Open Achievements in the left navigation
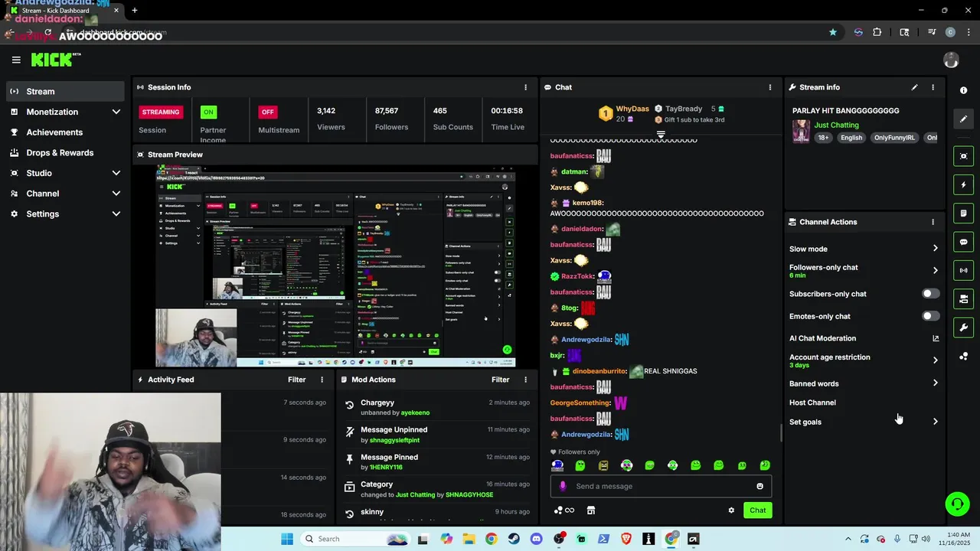 click(64, 132)
